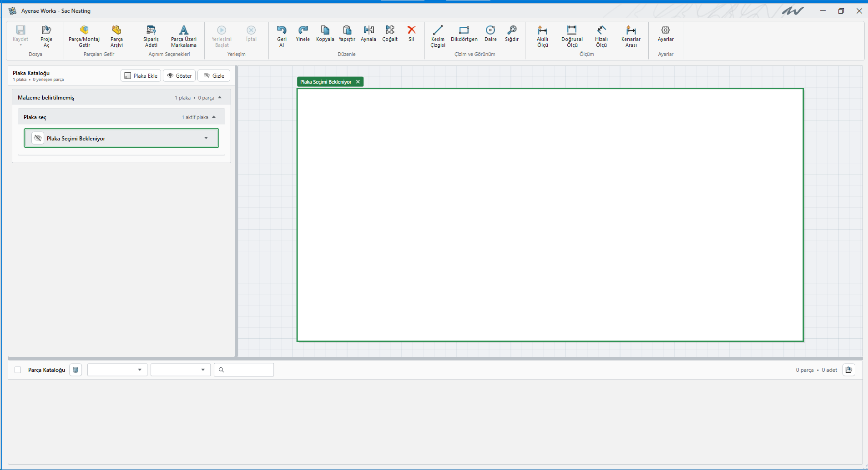This screenshot has height=470, width=868.
Task: Select the Daire circle tool
Action: (x=490, y=33)
